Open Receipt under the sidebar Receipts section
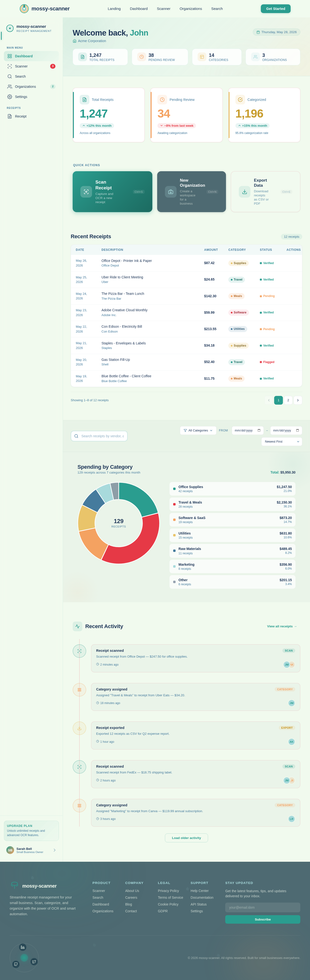Viewport: 310px width, 980px height. pos(31,116)
